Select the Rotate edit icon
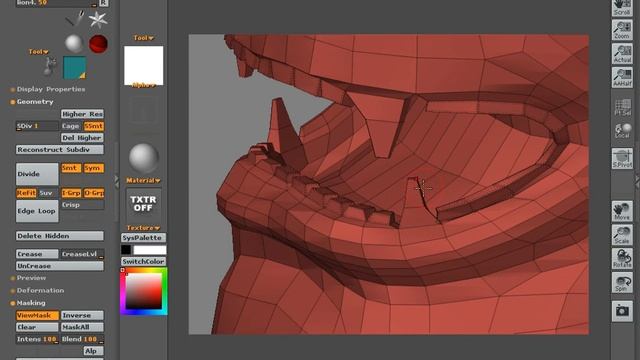 pos(622,258)
